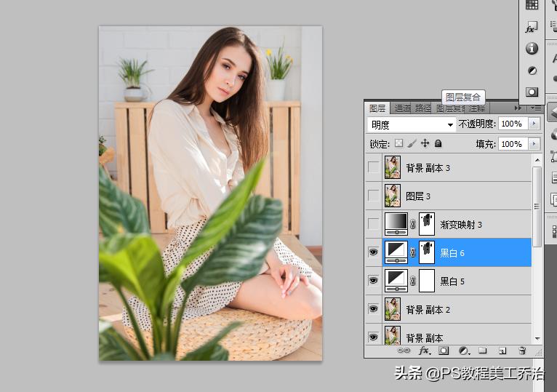Hide the 背景 副本 layer

(373, 337)
